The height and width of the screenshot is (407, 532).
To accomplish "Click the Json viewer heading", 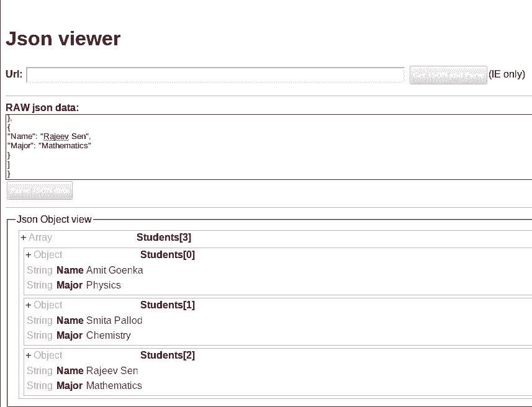I will (63, 38).
